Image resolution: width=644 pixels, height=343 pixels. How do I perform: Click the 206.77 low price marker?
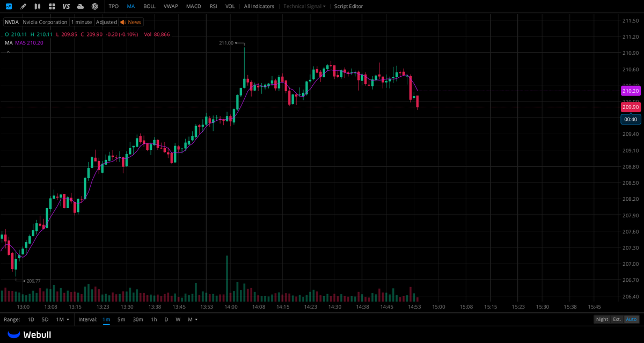[x=33, y=281]
